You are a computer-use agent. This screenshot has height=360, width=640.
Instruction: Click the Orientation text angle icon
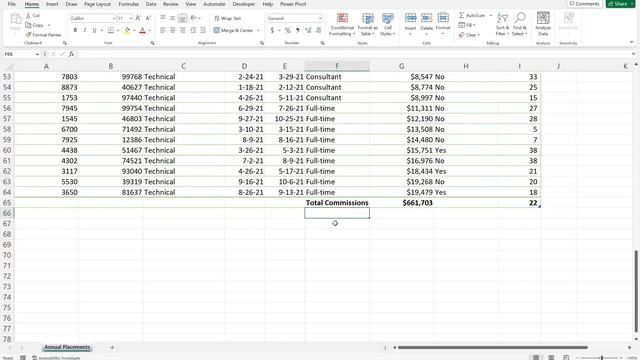193,18
